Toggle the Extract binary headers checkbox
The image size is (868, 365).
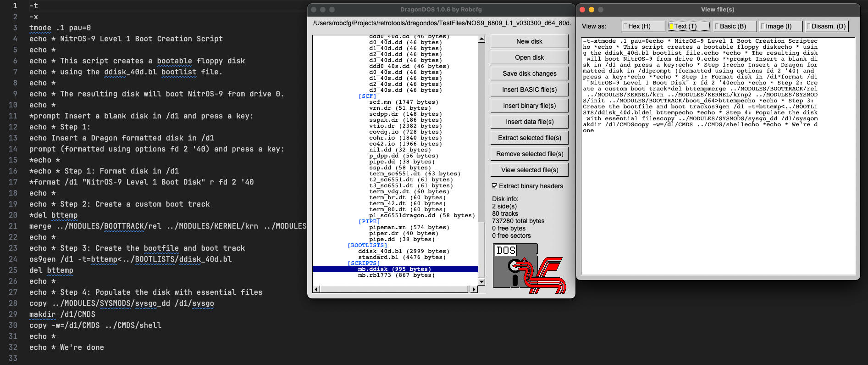pos(495,186)
